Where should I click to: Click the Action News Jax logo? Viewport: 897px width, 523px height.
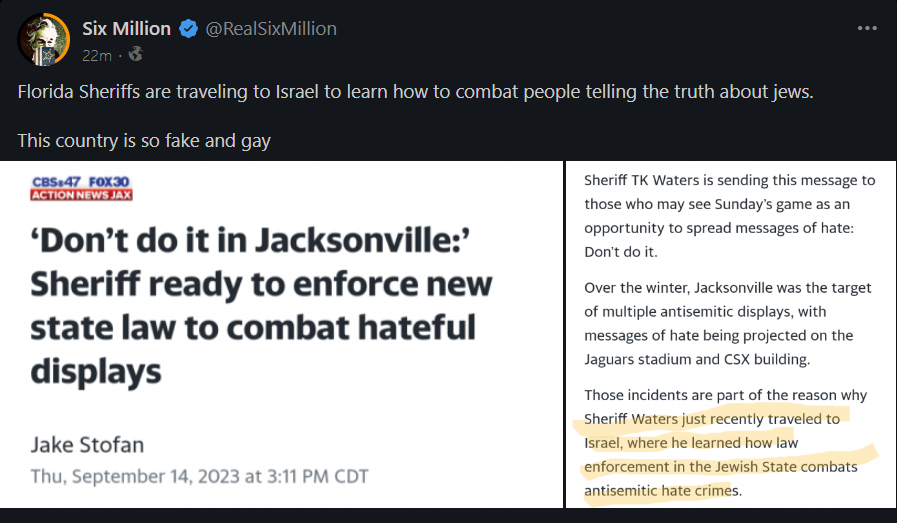click(82, 195)
